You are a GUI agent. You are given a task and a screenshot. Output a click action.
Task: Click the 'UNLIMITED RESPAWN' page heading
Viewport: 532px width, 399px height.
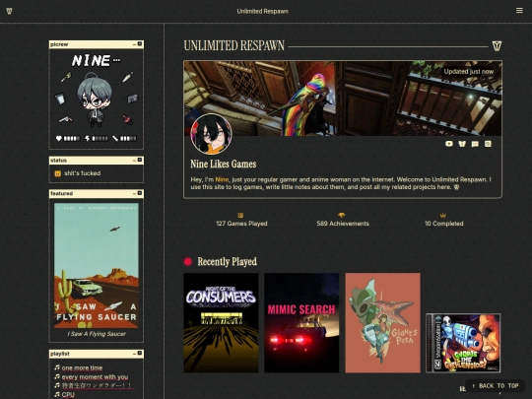(x=233, y=45)
